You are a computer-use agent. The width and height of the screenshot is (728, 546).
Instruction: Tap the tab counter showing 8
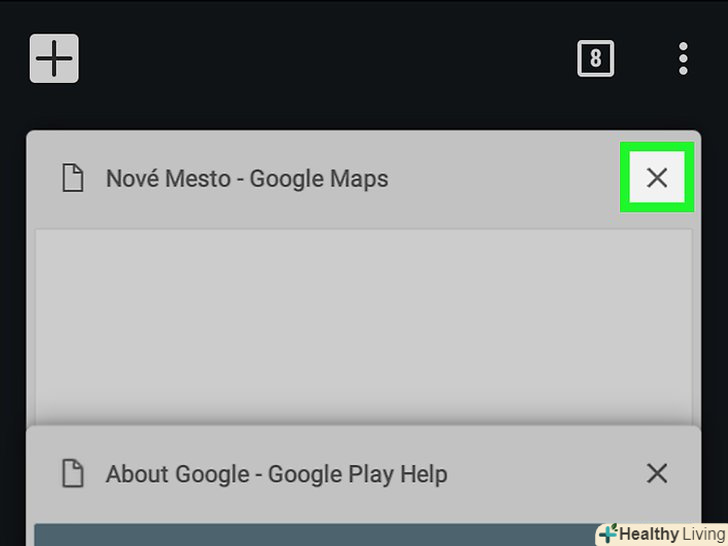tap(595, 58)
